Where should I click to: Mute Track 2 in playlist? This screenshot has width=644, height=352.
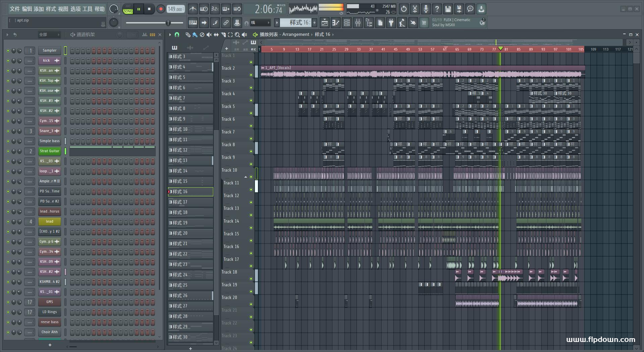[x=251, y=75]
